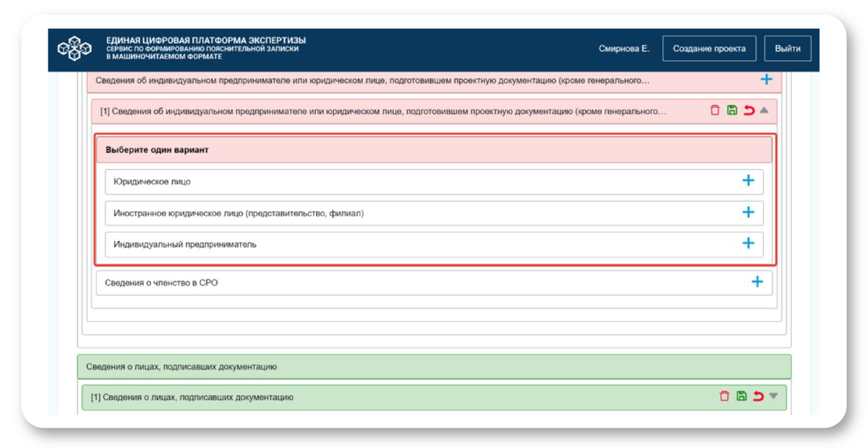Add entry in top 'Сведения об индивидуальном предпринимателе' section
Image resolution: width=868 pixels, height=448 pixels.
(x=767, y=80)
